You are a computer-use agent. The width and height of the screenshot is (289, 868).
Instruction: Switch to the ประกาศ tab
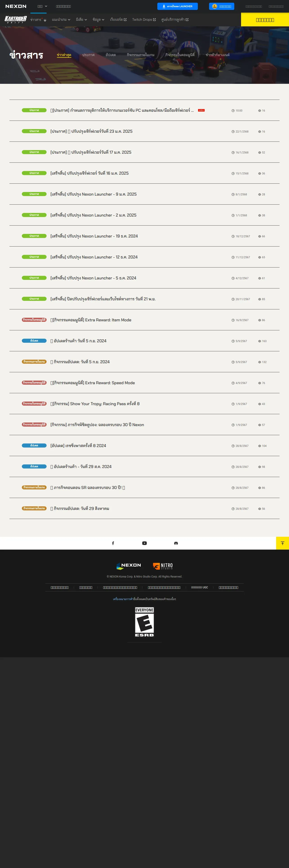(x=88, y=55)
